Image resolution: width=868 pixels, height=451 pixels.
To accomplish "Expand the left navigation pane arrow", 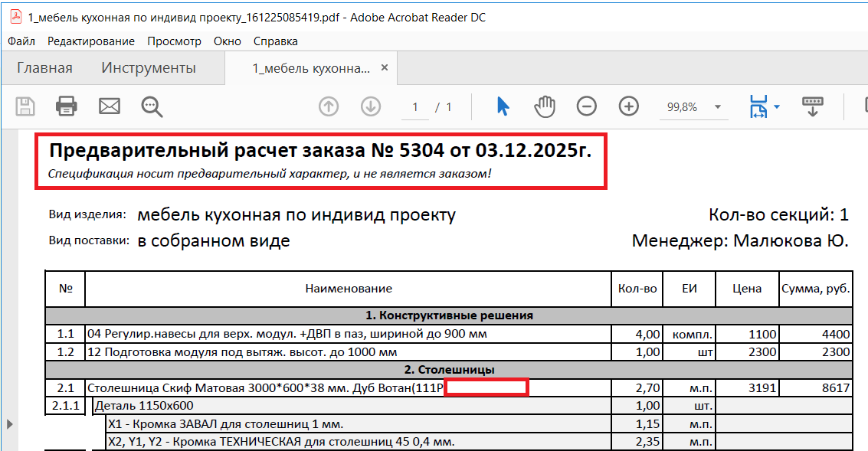I will coord(8,423).
